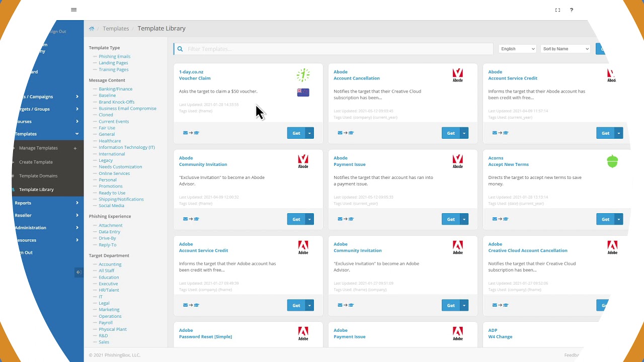
Task: Filter by Phishing Emails template type
Action: [114, 56]
